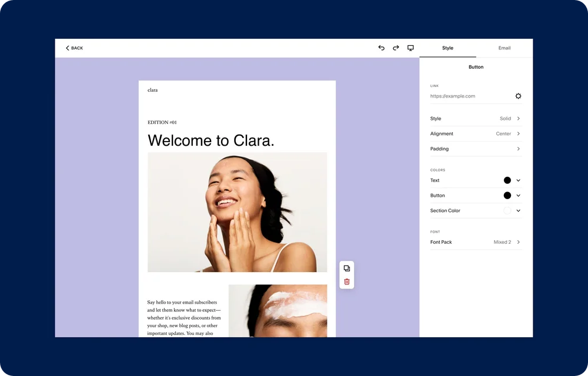Click the black Text color swatch

507,180
